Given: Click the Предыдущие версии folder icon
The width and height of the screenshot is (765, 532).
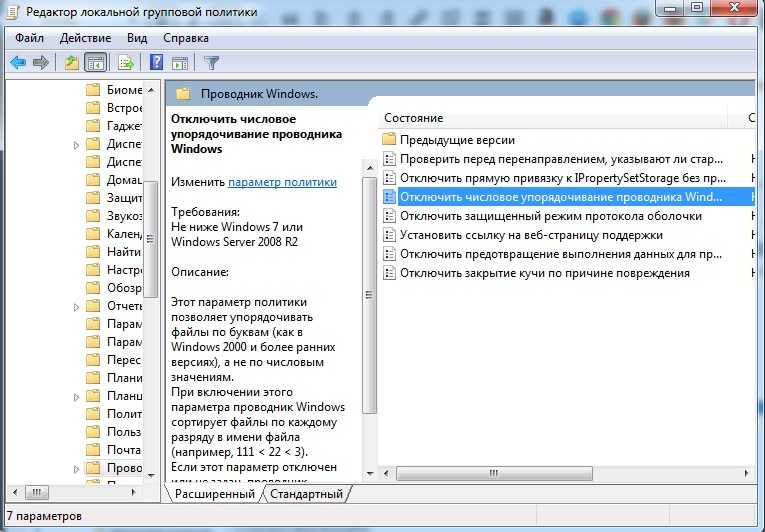Looking at the screenshot, I should (389, 140).
